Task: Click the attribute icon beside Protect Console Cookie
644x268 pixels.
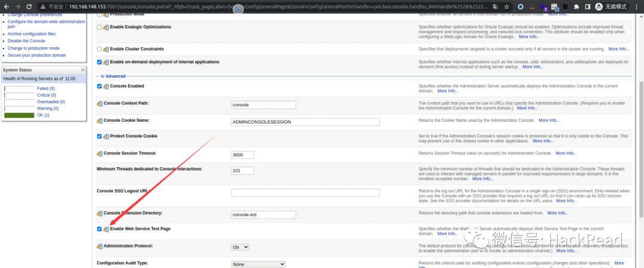Action: pos(106,137)
